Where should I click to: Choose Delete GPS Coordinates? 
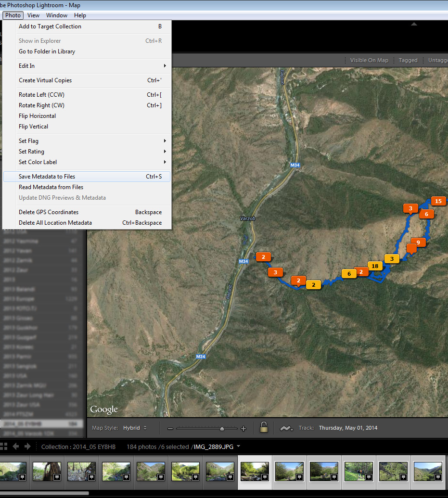point(87,212)
